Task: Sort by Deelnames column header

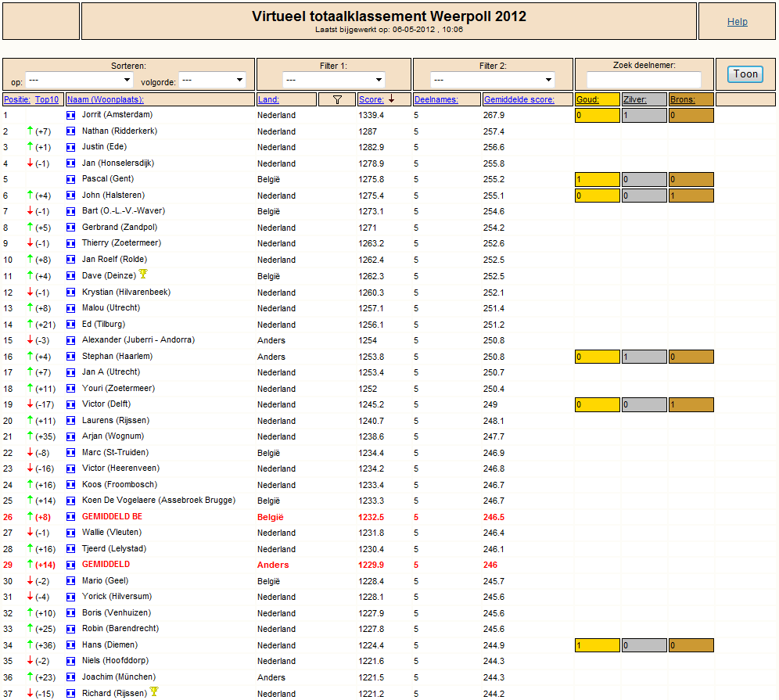Action: pos(436,100)
